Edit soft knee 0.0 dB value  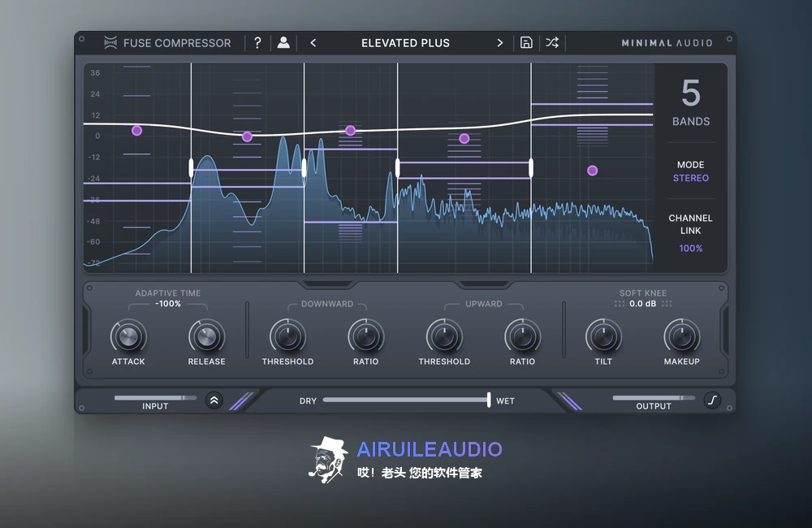pos(642,304)
